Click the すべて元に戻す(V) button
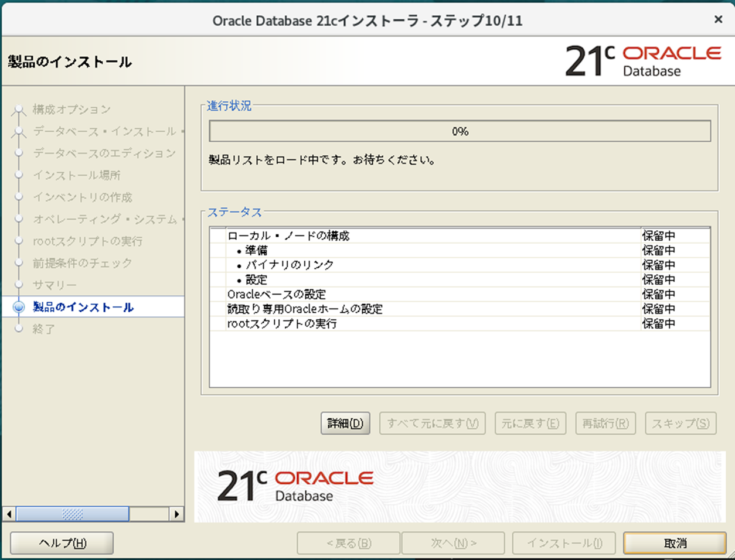 pos(433,423)
